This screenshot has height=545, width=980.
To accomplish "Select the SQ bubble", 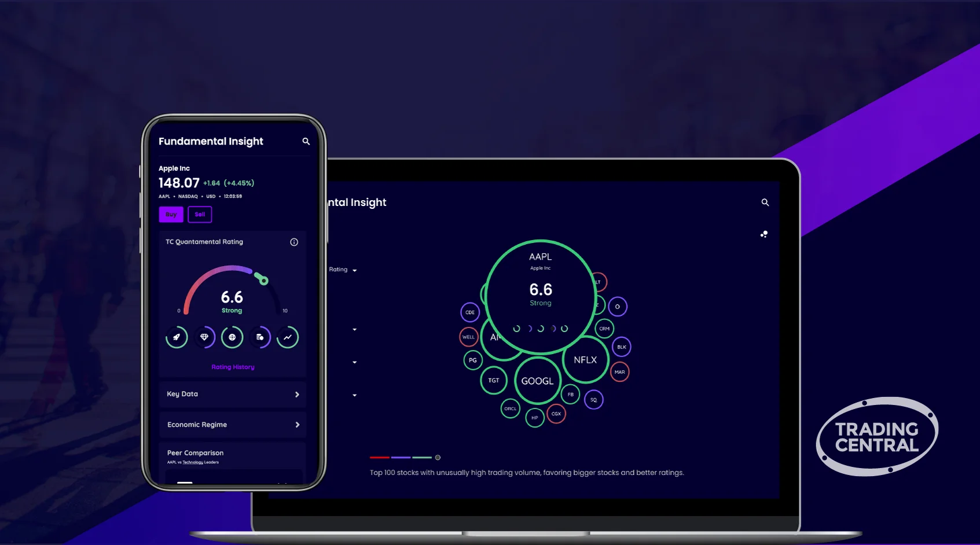I will click(594, 400).
